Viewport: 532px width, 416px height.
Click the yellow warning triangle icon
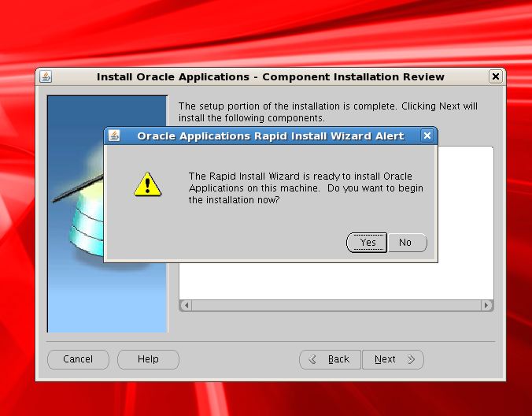pyautogui.click(x=148, y=184)
